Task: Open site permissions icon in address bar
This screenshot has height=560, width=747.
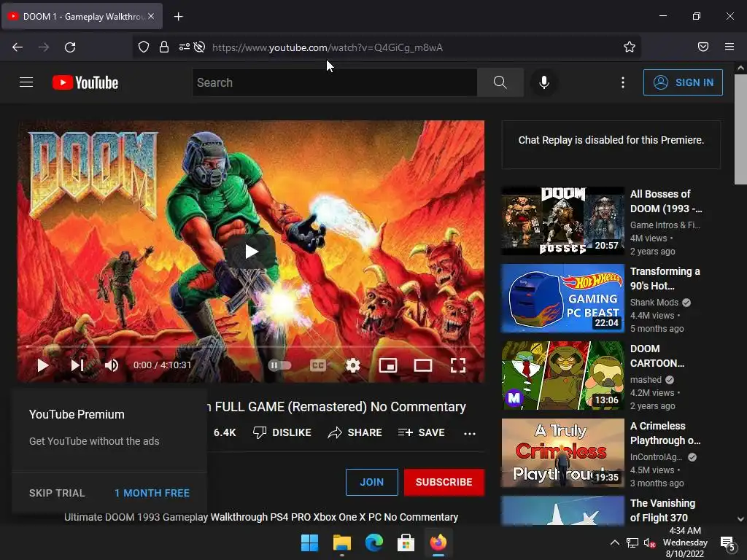Action: [x=184, y=47]
